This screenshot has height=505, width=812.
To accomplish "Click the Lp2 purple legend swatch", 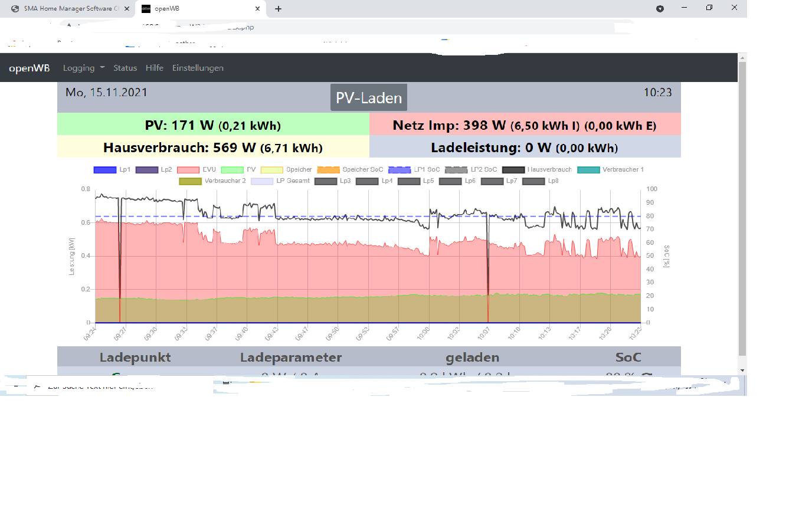I will 147,170.
